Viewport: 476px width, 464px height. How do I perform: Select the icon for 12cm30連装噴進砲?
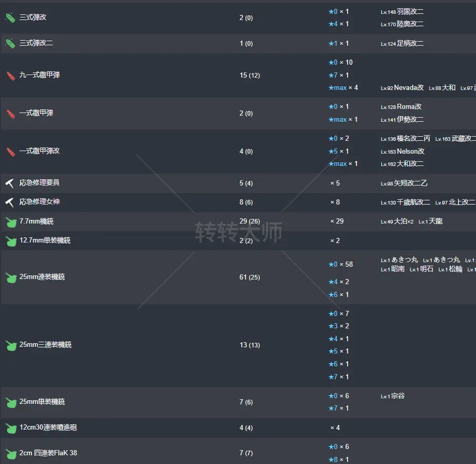point(10,428)
